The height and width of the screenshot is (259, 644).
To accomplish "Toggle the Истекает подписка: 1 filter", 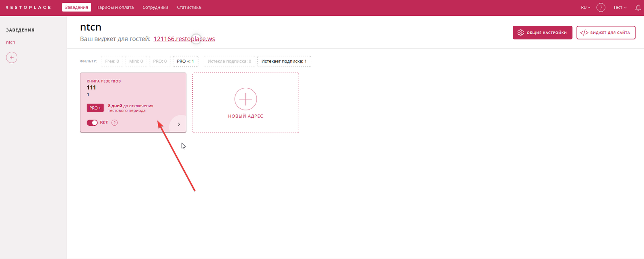I will coord(284,61).
